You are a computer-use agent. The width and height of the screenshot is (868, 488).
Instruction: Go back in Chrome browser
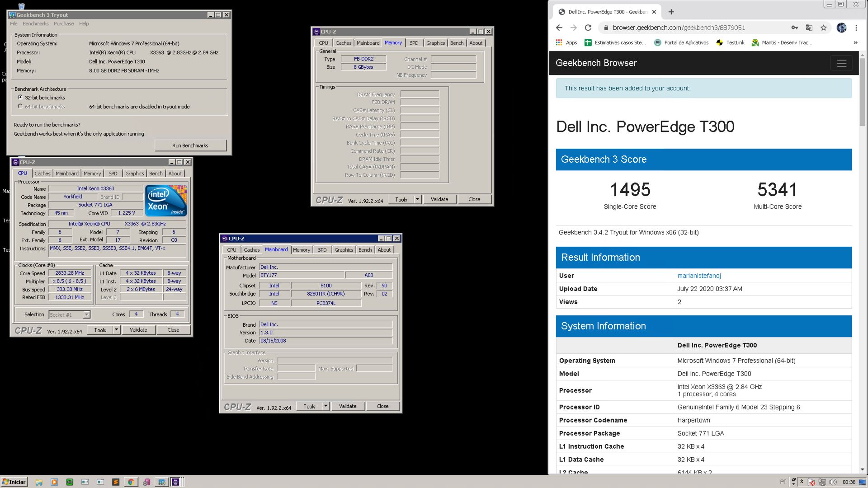click(x=559, y=28)
